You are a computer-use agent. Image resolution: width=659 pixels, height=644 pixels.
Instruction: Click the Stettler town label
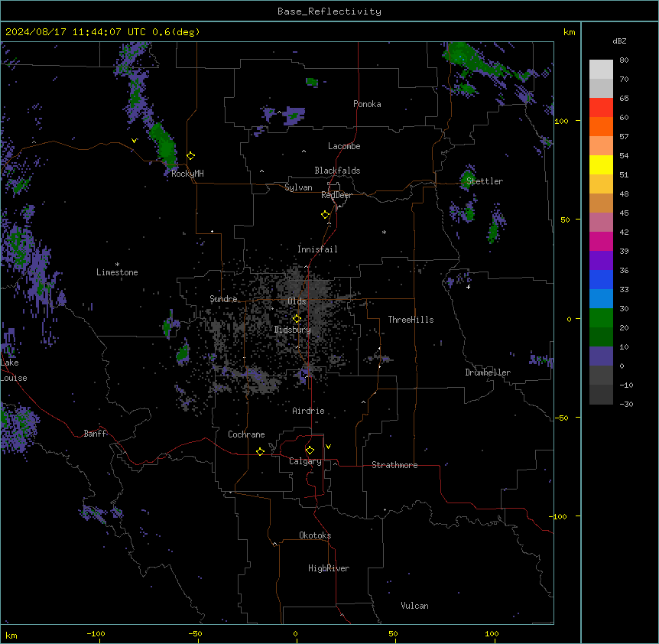[485, 181]
